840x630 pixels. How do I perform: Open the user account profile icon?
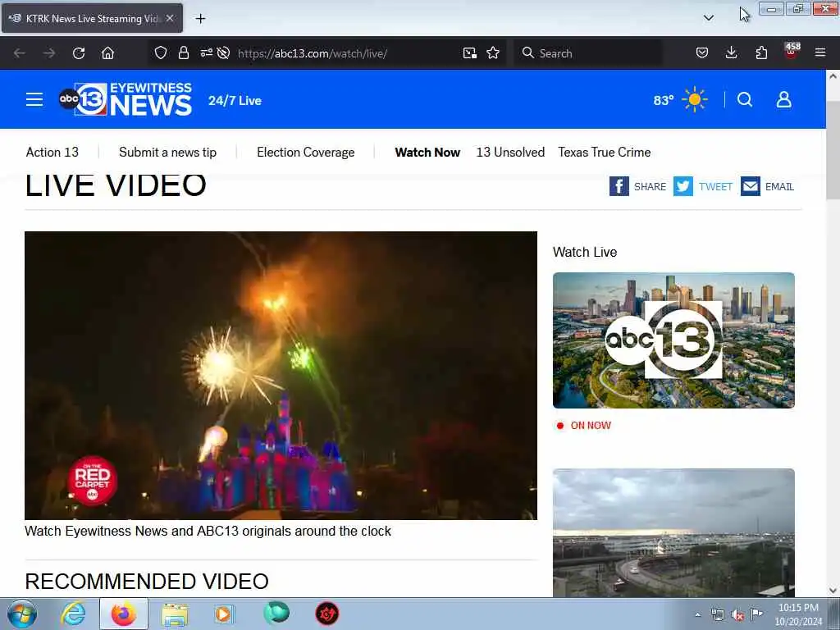point(783,99)
